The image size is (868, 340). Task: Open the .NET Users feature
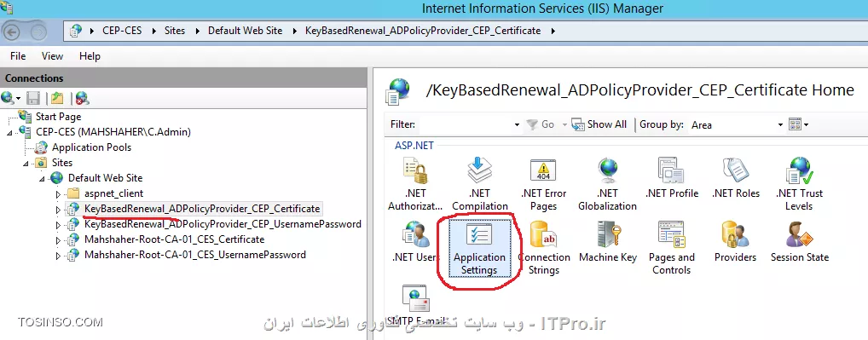coord(415,242)
